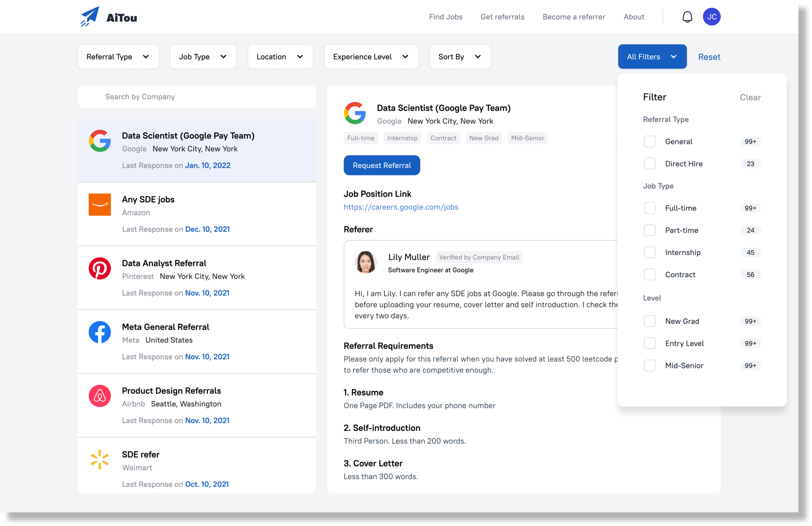Open the Experience Level dropdown
This screenshot has height=526, width=812.
[x=371, y=57]
